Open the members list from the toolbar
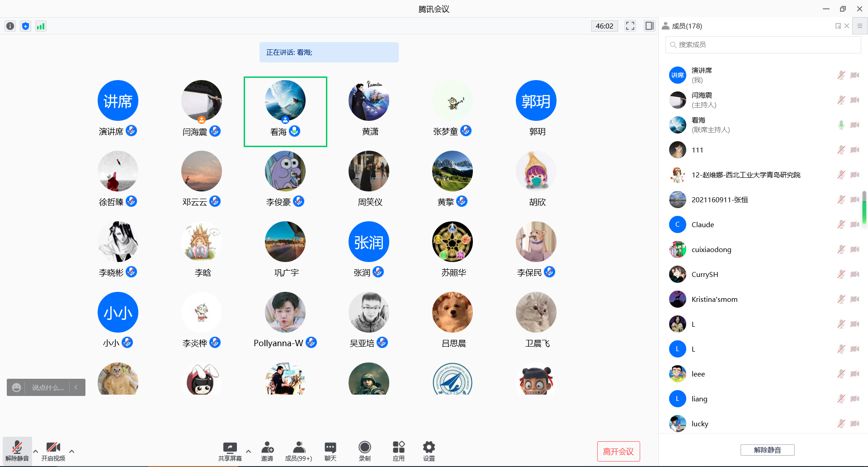 (x=298, y=451)
